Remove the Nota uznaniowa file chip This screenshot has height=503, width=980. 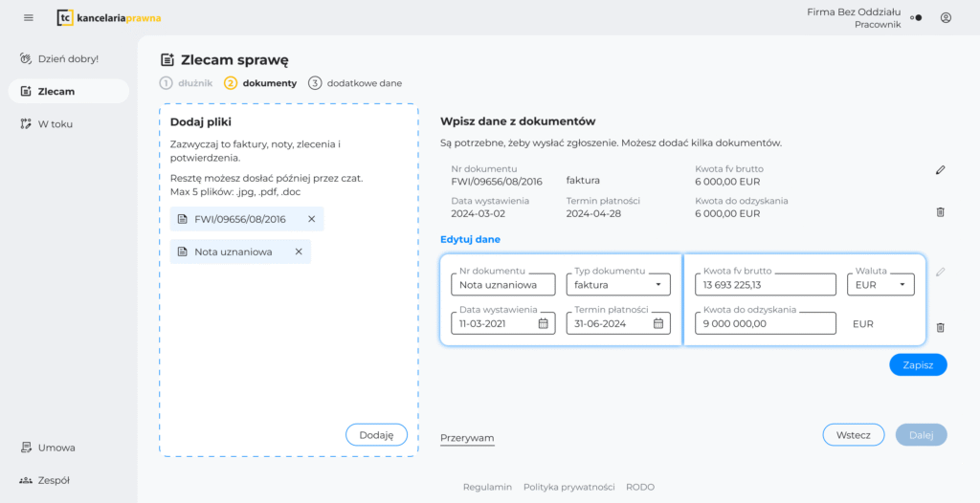pos(299,251)
